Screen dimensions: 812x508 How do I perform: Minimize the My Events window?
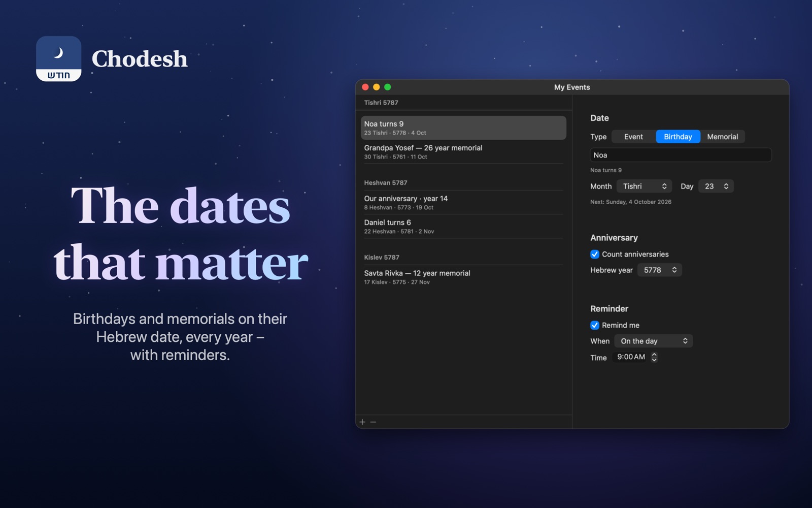[377, 87]
